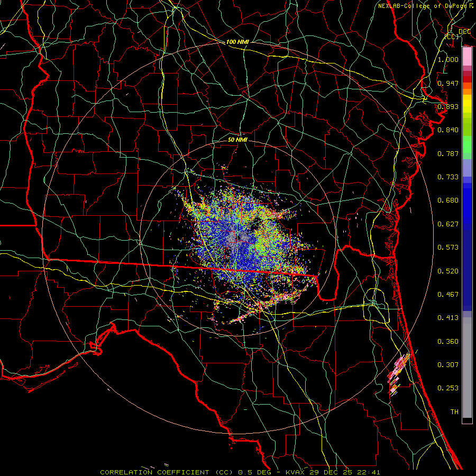Click the 0.253 legend value
Image resolution: width=476 pixels, height=476 pixels.
pos(448,388)
